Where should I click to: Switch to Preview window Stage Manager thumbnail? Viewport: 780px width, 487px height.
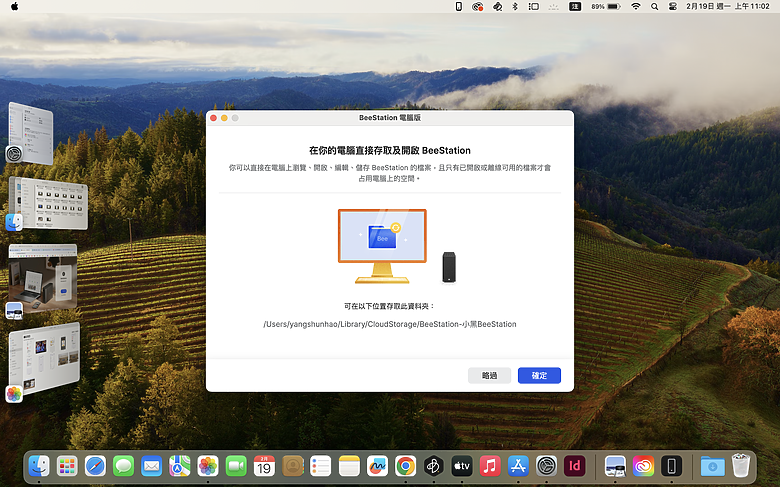coord(43,277)
